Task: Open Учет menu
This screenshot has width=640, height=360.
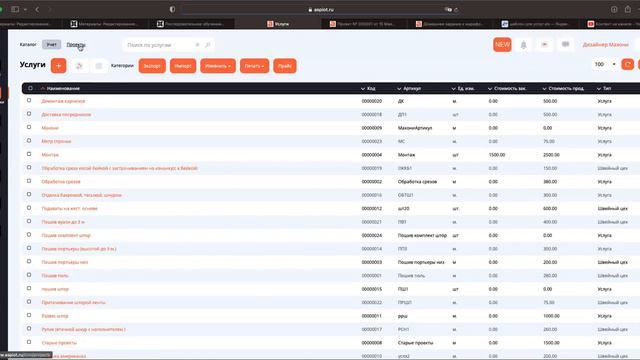Action: (51, 44)
